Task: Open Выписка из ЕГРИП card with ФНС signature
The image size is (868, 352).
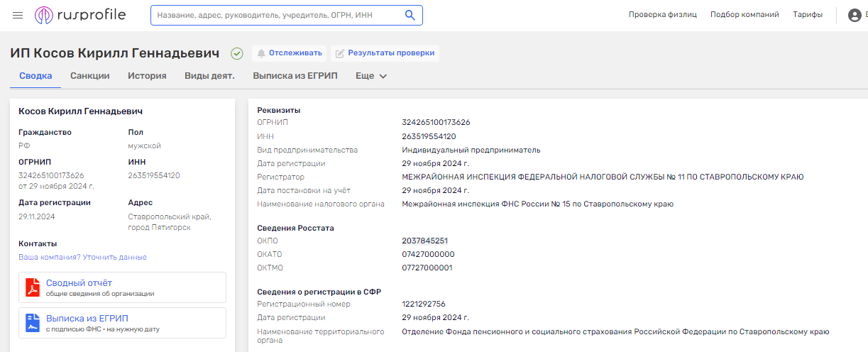Action: 122,323
